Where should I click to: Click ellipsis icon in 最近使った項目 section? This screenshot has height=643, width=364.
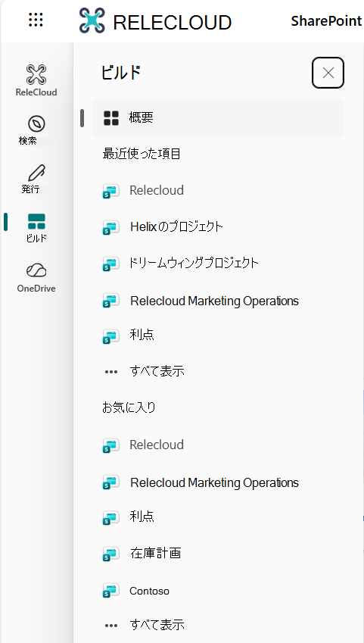click(111, 372)
